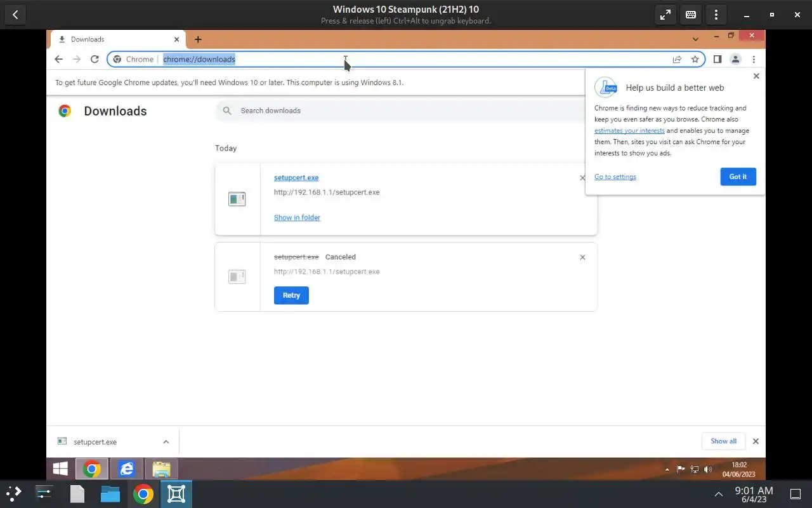Image resolution: width=812 pixels, height=508 pixels.
Task: Click the Chrome logo beside Downloads heading
Action: click(65, 111)
